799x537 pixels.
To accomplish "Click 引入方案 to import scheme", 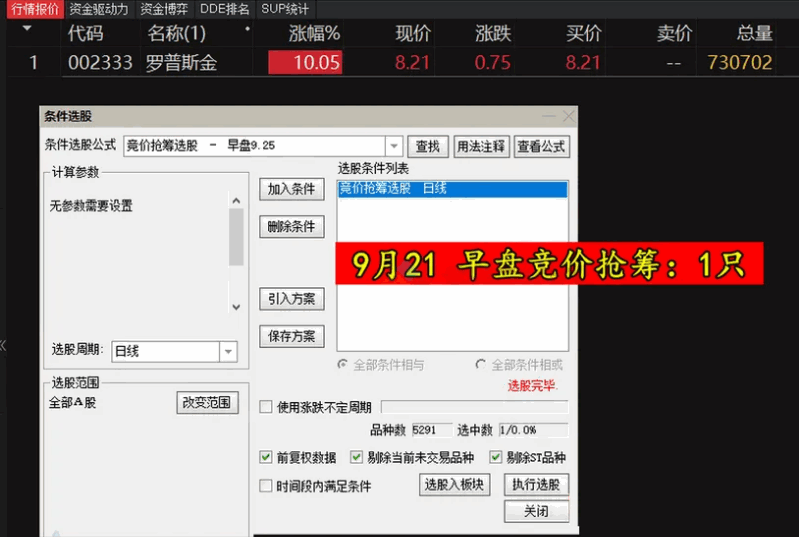I will (x=291, y=299).
